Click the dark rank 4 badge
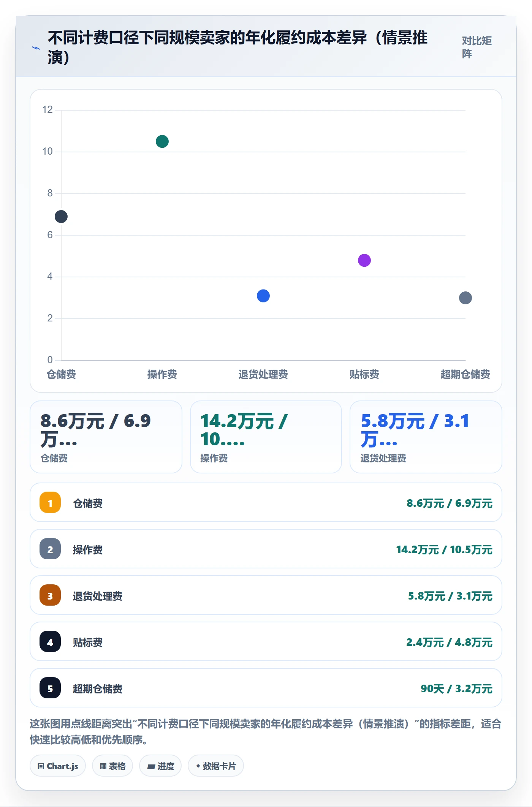 50,642
